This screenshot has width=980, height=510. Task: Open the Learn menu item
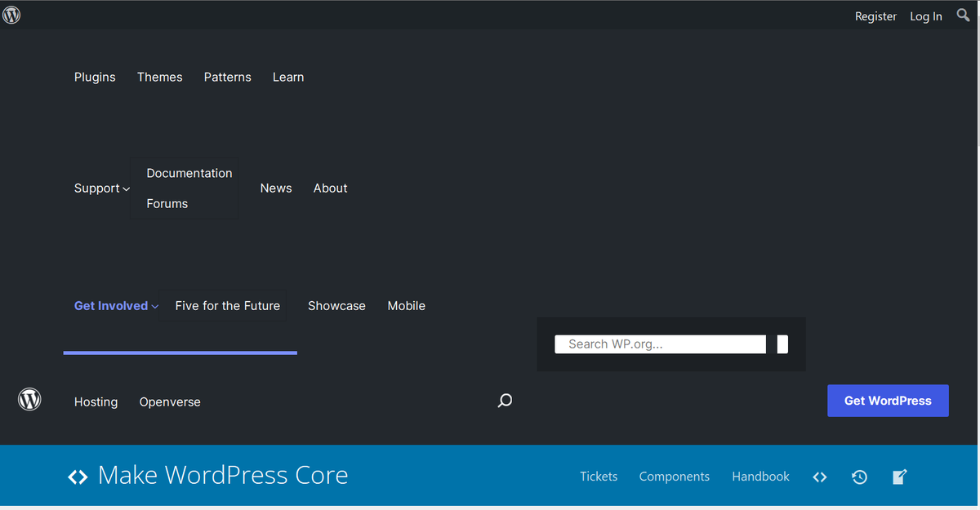tap(288, 77)
